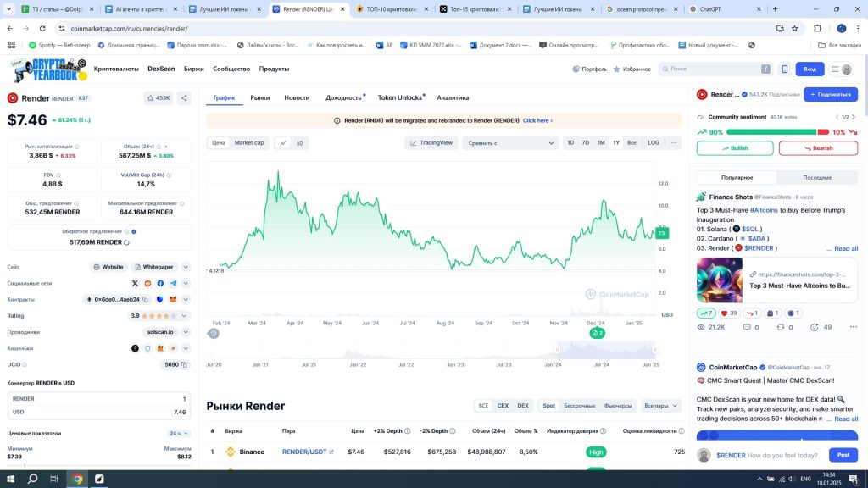Image resolution: width=868 pixels, height=488 pixels.
Task: Filter markets by DEX
Action: coord(522,406)
